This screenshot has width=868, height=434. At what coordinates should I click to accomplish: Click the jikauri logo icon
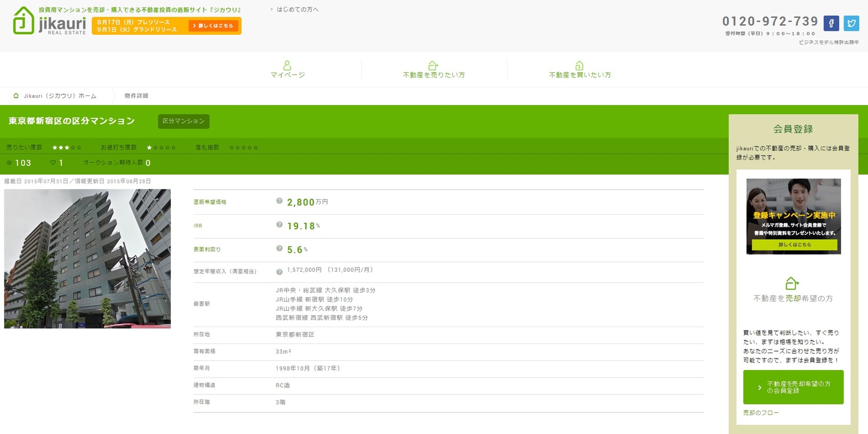(x=23, y=21)
